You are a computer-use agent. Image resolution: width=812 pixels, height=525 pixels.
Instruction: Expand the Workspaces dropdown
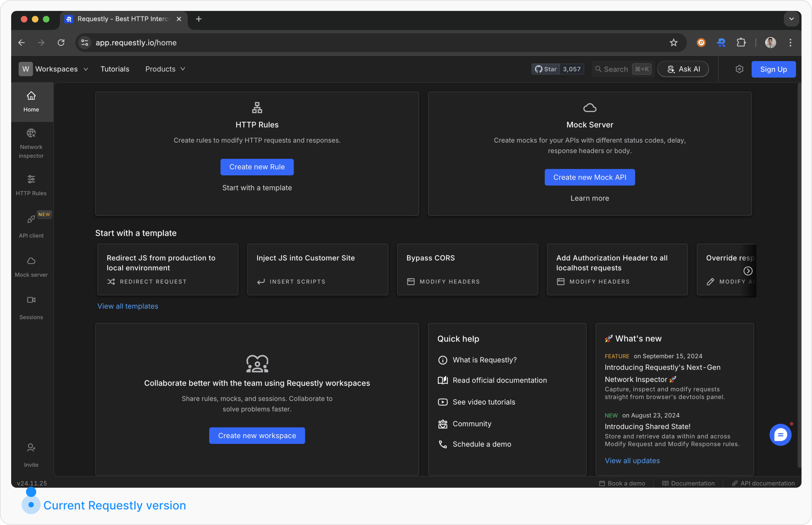pos(54,69)
